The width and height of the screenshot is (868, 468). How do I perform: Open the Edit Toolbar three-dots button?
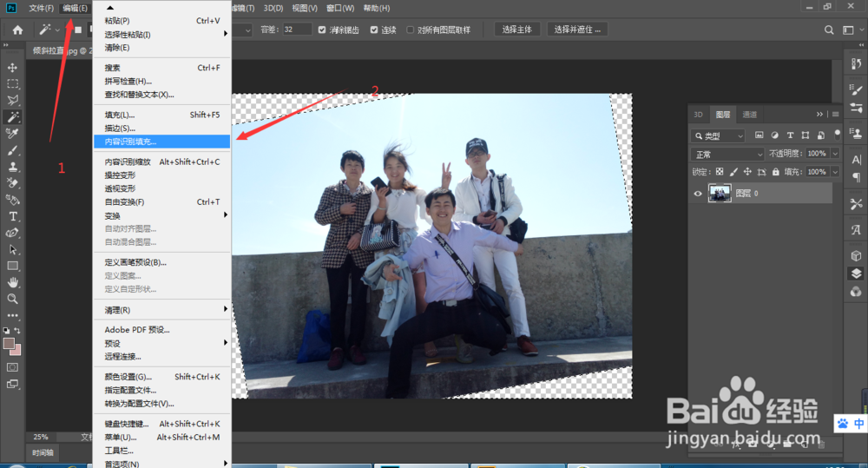pyautogui.click(x=12, y=315)
